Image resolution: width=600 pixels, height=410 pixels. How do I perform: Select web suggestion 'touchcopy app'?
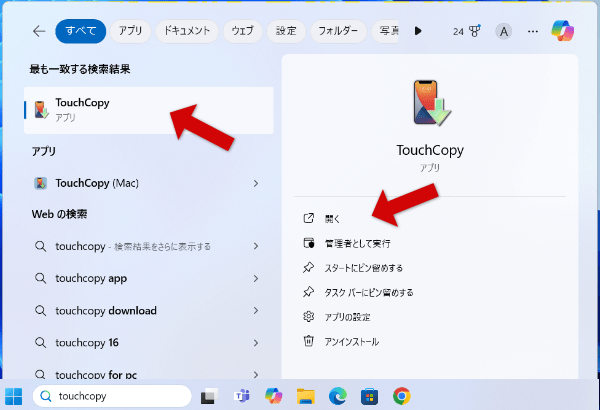tap(149, 278)
